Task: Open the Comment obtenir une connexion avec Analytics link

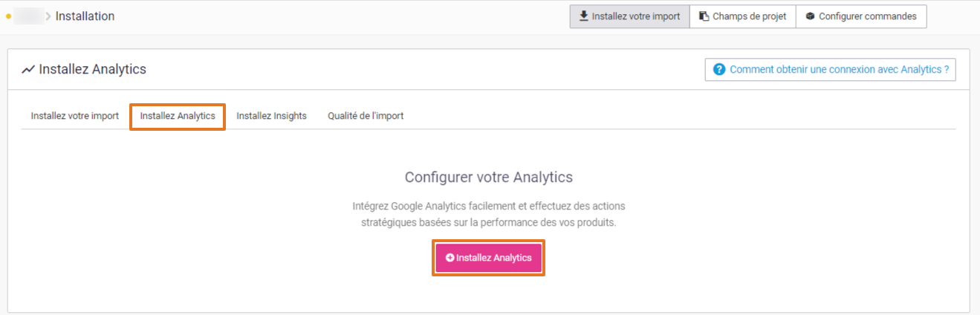Action: click(x=831, y=69)
